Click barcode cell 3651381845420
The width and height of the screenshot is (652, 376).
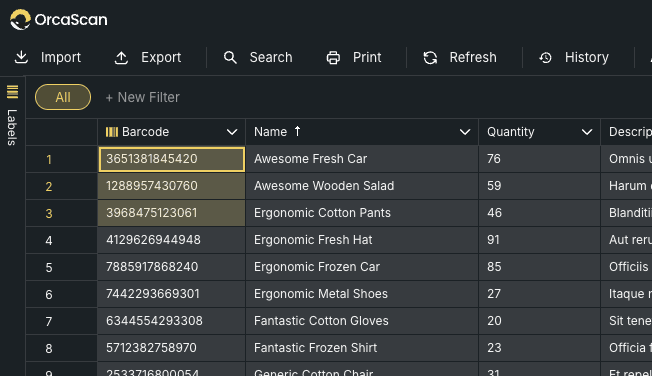(172, 159)
